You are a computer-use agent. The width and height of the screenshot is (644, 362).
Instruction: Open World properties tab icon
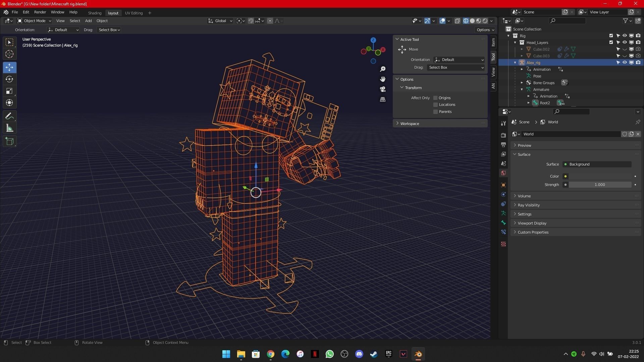coord(503,173)
